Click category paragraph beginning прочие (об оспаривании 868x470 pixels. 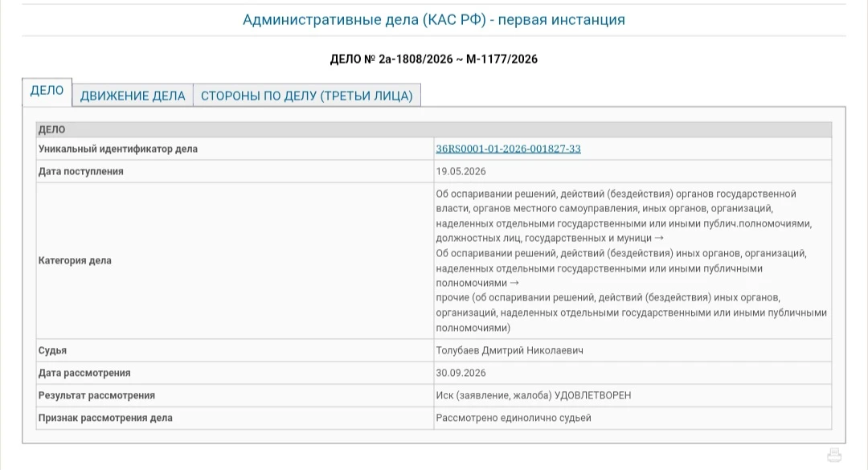tap(631, 313)
